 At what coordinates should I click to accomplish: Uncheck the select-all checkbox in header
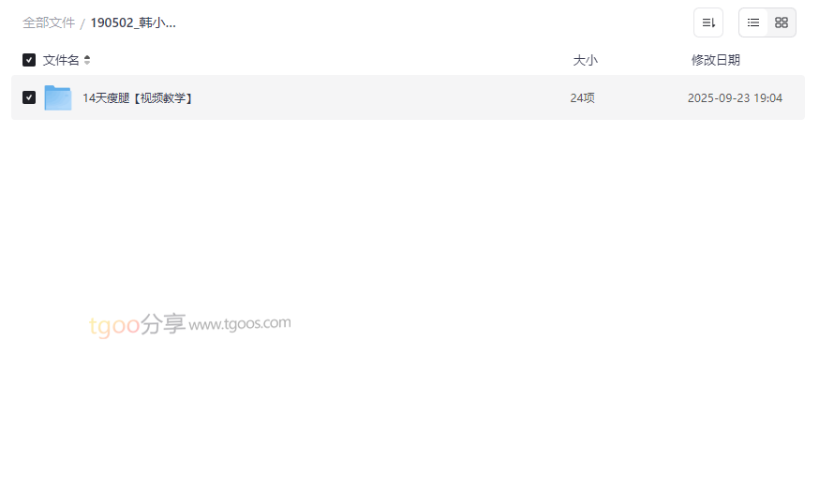click(29, 60)
